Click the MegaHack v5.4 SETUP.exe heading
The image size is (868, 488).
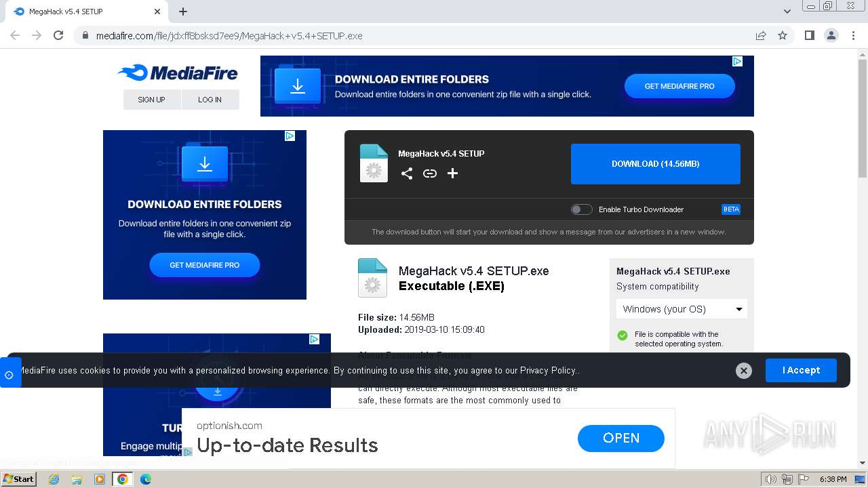(474, 270)
